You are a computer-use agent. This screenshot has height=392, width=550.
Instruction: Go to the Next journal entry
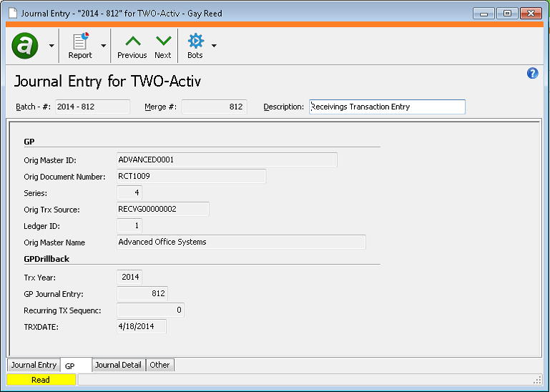(x=163, y=46)
